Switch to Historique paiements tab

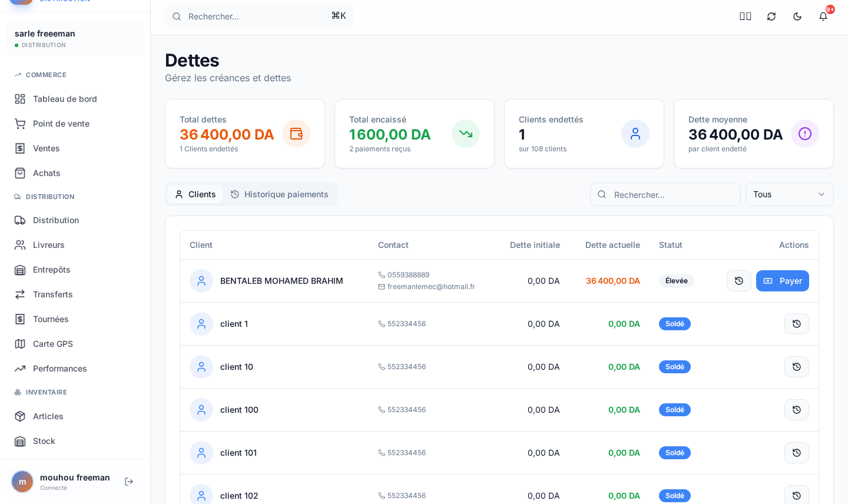tap(279, 194)
